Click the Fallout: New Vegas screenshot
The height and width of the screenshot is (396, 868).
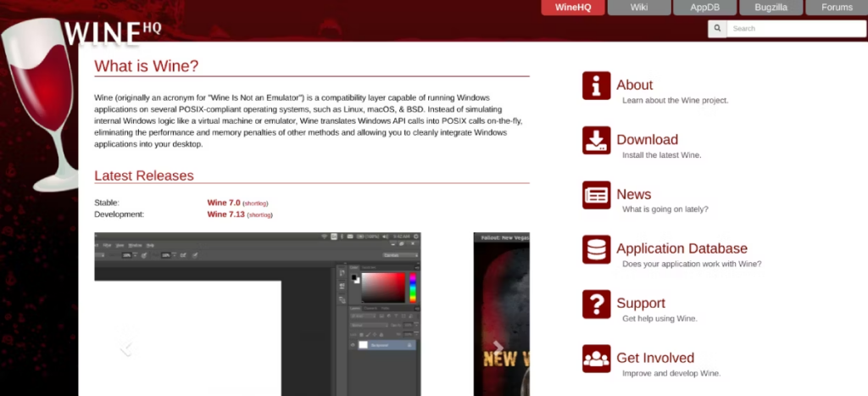point(502,314)
